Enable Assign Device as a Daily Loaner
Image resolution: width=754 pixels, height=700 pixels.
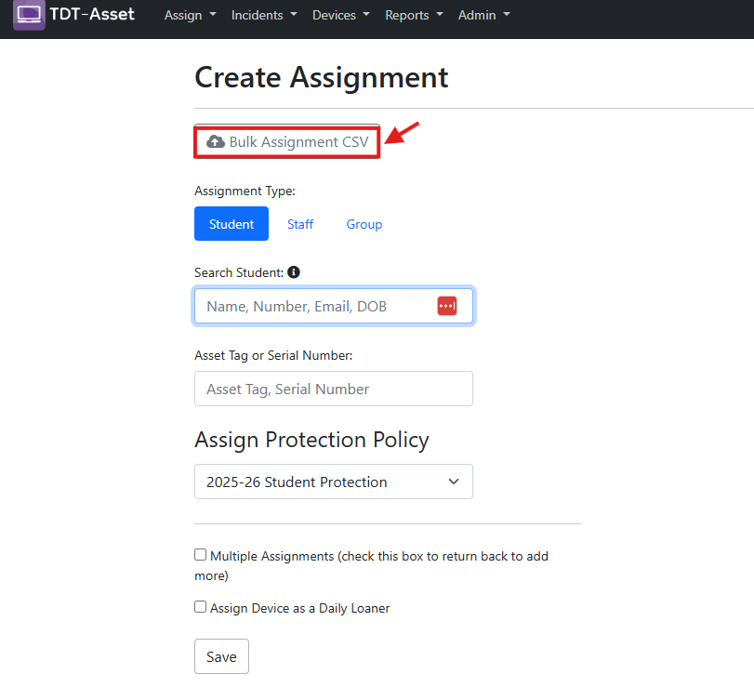pos(201,607)
